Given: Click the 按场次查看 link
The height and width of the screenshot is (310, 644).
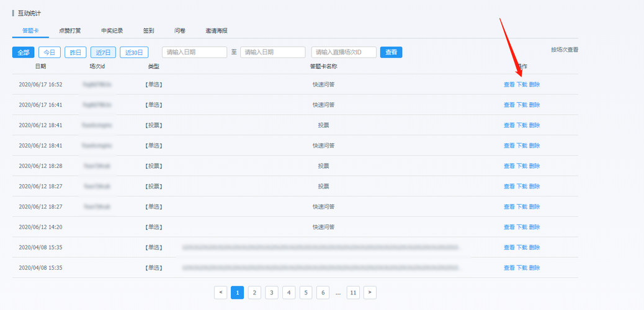Looking at the screenshot, I should (564, 50).
